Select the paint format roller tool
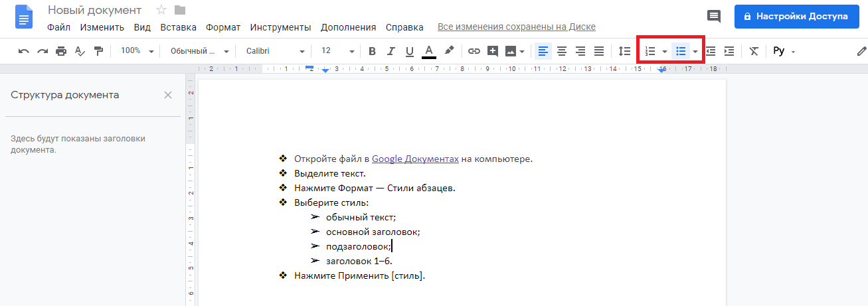This screenshot has width=868, height=306. 98,51
